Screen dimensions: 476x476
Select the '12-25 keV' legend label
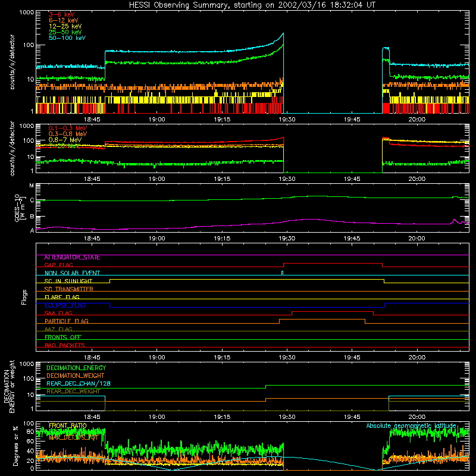pos(65,26)
